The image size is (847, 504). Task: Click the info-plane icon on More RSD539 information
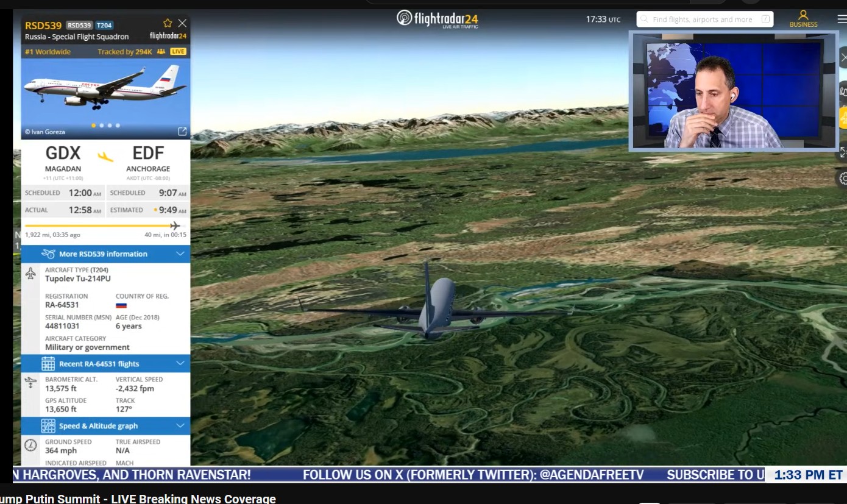click(48, 254)
